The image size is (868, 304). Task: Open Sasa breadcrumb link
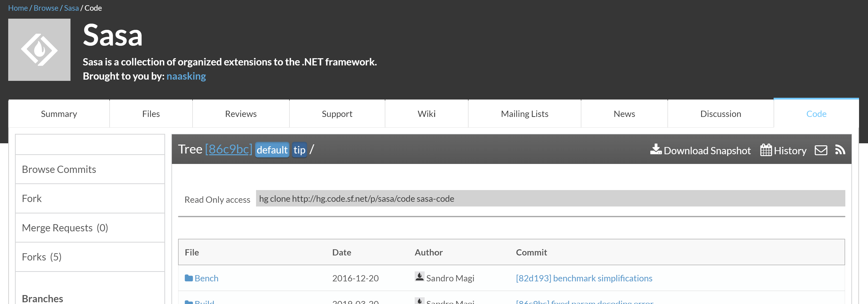click(71, 8)
